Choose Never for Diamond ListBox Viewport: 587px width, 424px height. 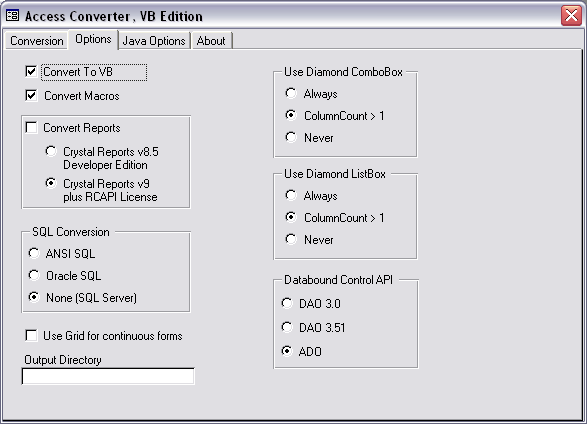pyautogui.click(x=291, y=239)
